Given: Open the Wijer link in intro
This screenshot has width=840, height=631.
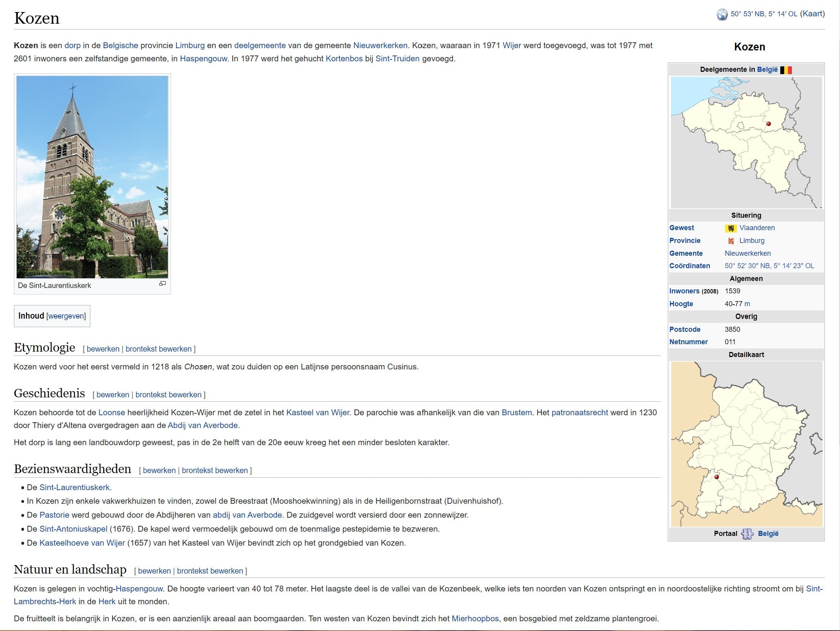Looking at the screenshot, I should 512,45.
